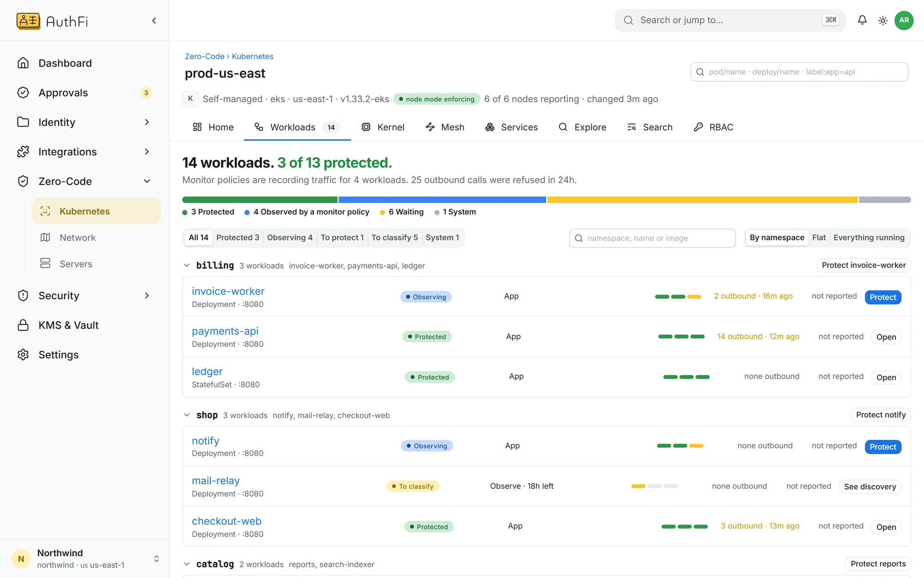This screenshot has height=578, width=924.
Task: Switch to the Kernel tab
Action: click(383, 127)
